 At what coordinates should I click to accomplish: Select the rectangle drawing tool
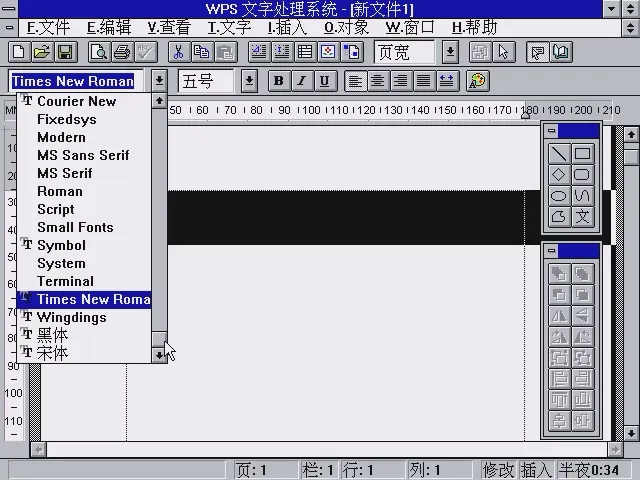[582, 153]
